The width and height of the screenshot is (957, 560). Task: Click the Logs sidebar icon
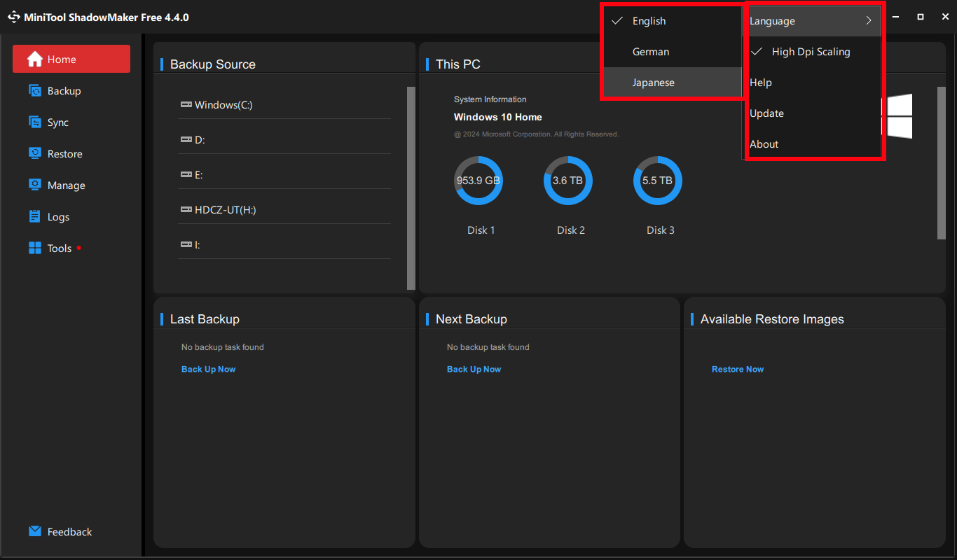pos(35,216)
